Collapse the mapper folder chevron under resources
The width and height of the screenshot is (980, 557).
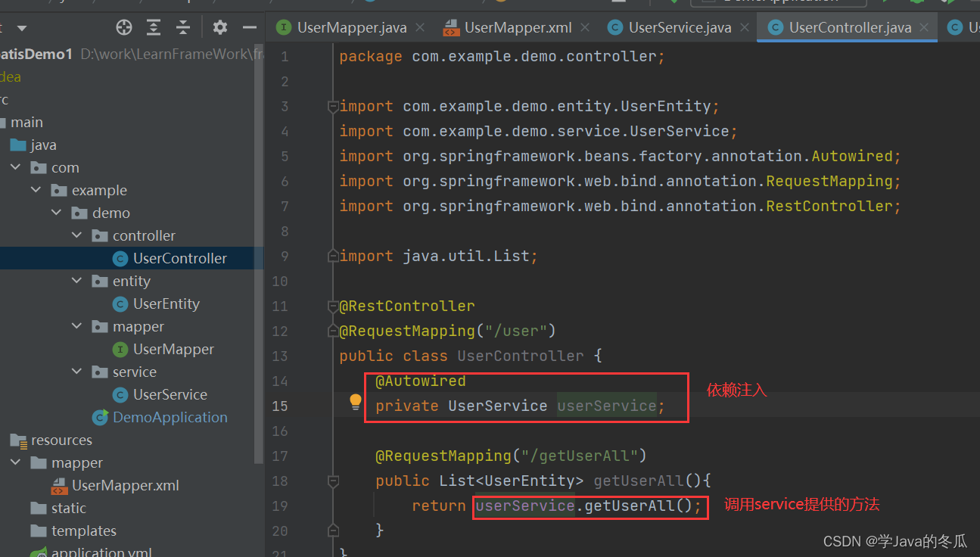15,462
